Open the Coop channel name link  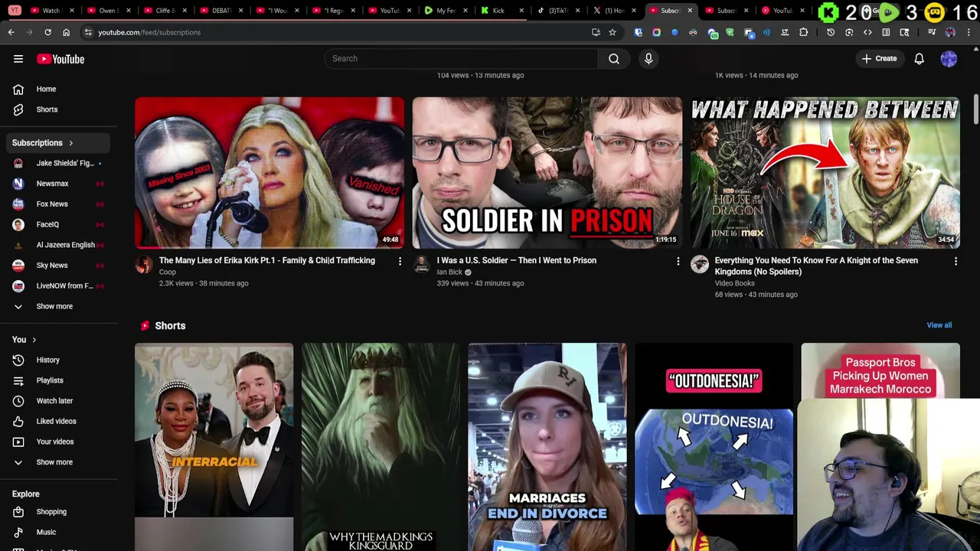click(x=167, y=272)
